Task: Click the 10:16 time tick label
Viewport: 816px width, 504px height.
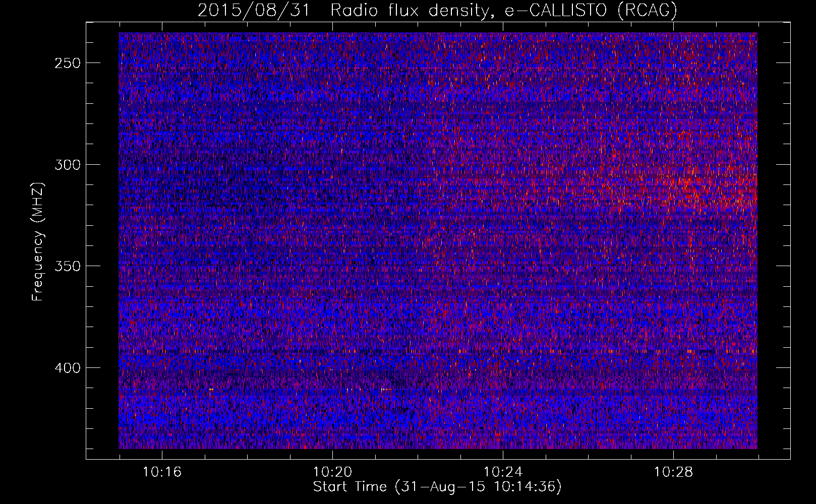Action: point(162,472)
